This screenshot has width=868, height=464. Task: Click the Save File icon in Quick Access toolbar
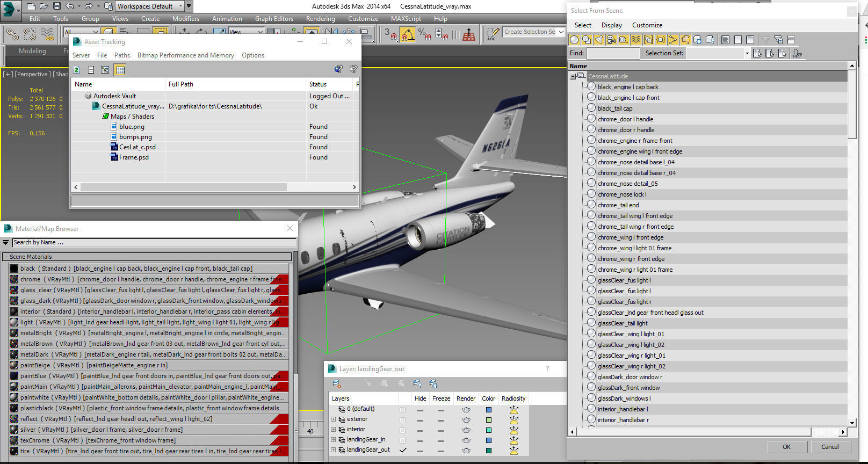[x=57, y=6]
